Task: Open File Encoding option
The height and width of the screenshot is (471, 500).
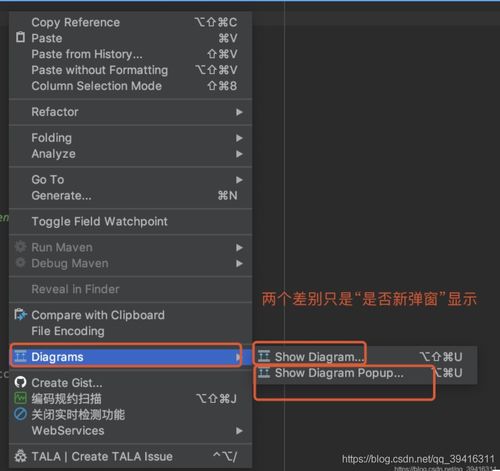Action: coord(131,331)
